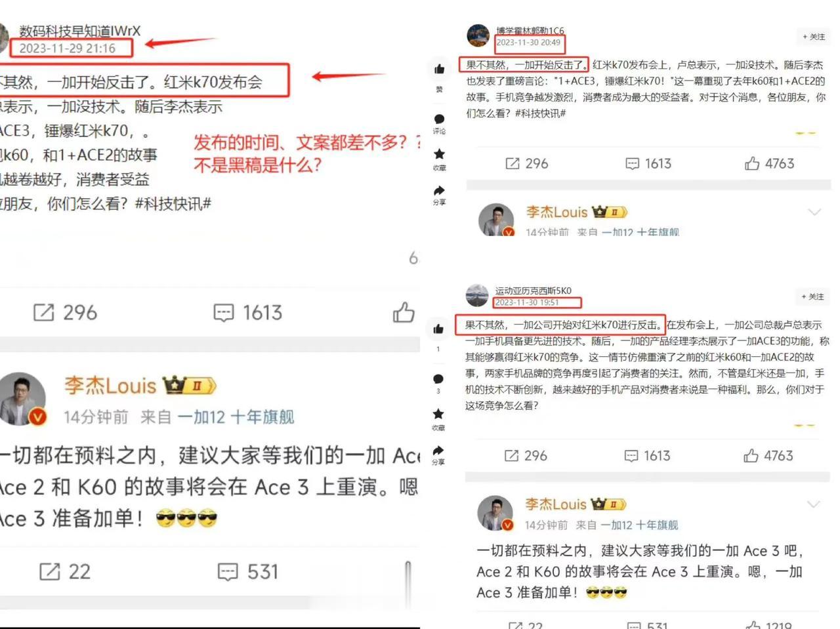Toggle follow button on 博学霍林郭勒1C6 post

click(814, 37)
